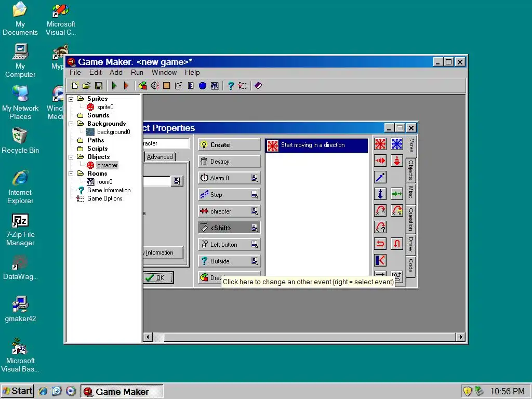532x399 pixels.
Task: Select red start moving in direction action
Action: (x=380, y=144)
